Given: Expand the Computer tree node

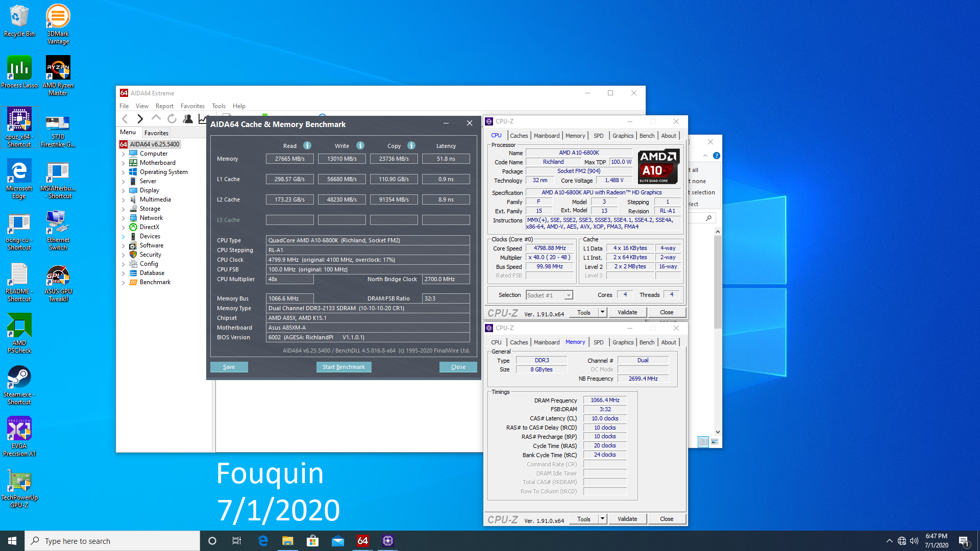Looking at the screenshot, I should click(x=123, y=154).
